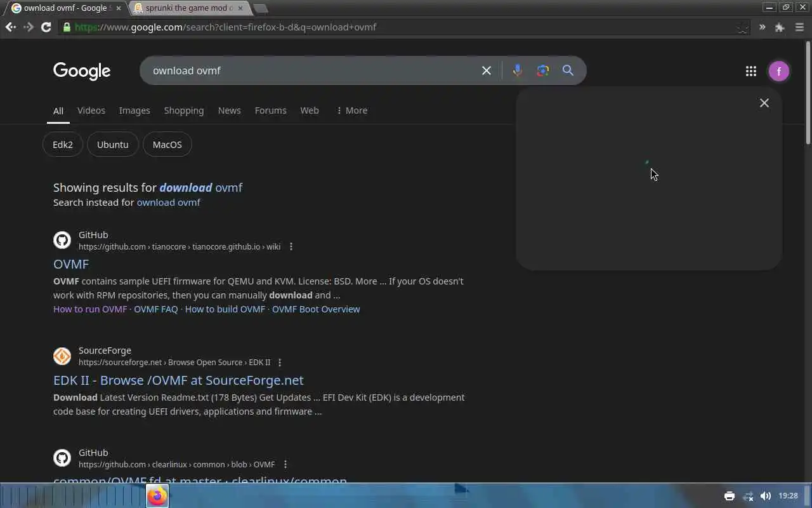
Task: Switch to the Forums results tab
Action: 271,110
